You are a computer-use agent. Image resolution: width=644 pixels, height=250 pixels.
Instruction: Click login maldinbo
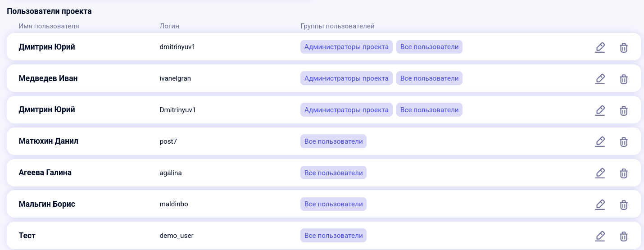pyautogui.click(x=174, y=204)
